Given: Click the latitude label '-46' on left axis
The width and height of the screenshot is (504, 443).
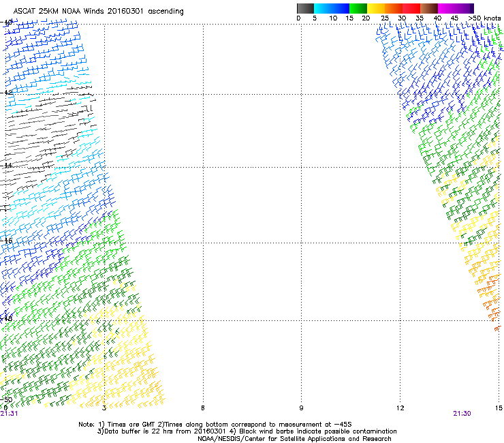Looking at the screenshot, I should [6, 241].
